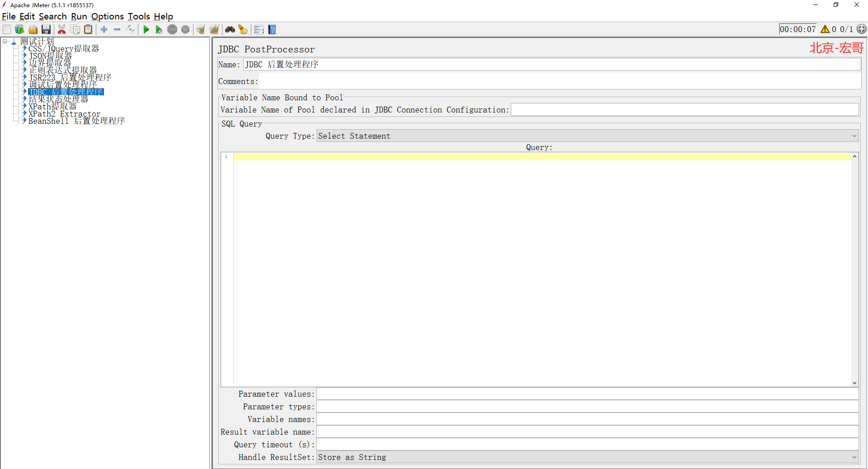
Task: Open function helper dialog list icon
Action: (x=259, y=29)
